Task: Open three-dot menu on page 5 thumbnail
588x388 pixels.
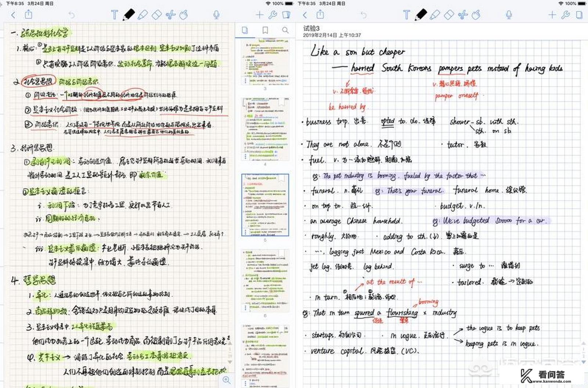Action: tap(245, 232)
